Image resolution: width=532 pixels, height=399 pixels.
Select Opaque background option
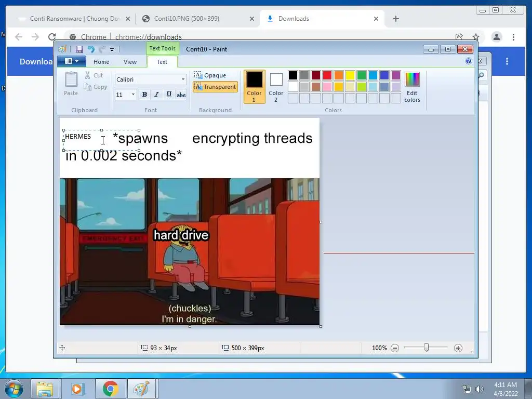210,75
